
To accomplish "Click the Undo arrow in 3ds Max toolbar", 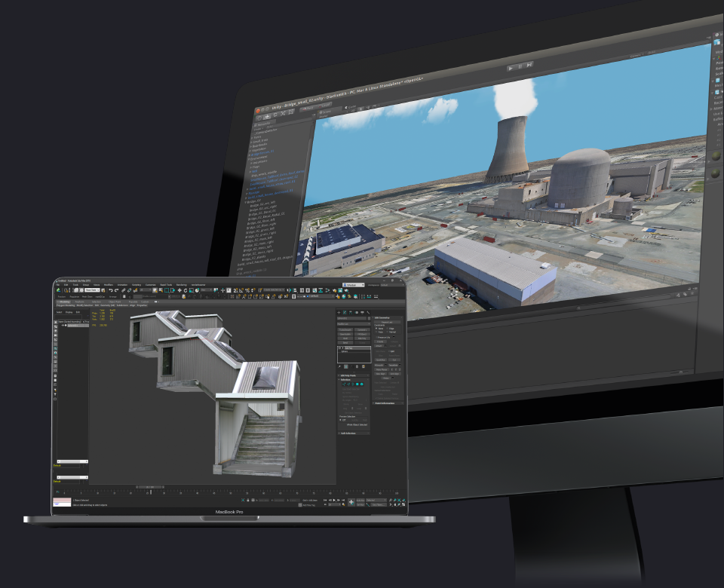I will point(110,290).
